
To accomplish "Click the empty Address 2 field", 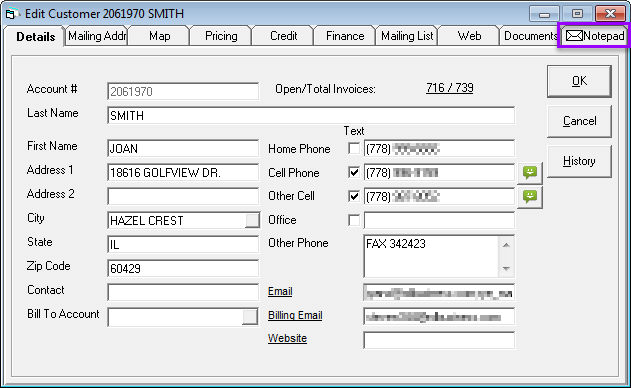I will click(183, 197).
